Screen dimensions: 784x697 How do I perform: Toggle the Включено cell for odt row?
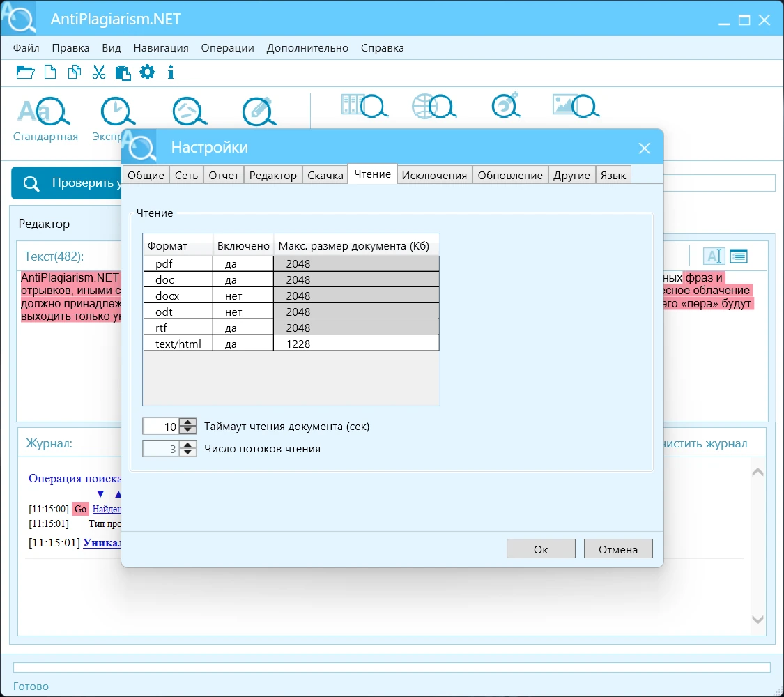click(243, 312)
